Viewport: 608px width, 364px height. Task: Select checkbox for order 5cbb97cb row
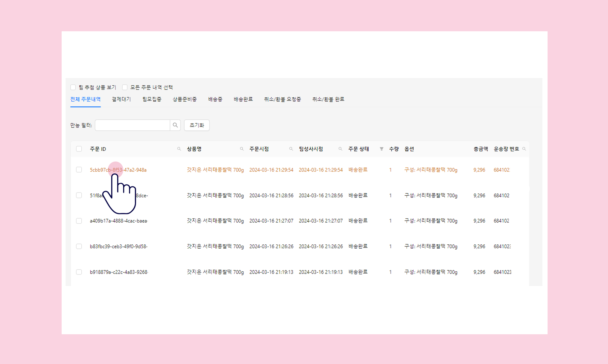pos(79,170)
